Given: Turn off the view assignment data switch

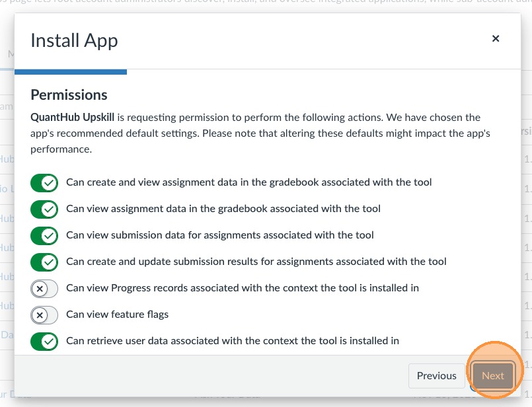Looking at the screenshot, I should point(44,209).
